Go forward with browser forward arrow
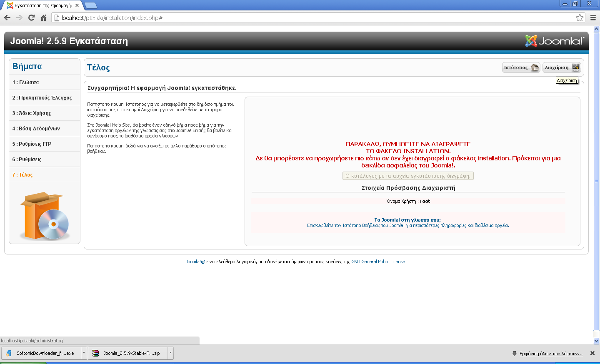 (x=19, y=17)
